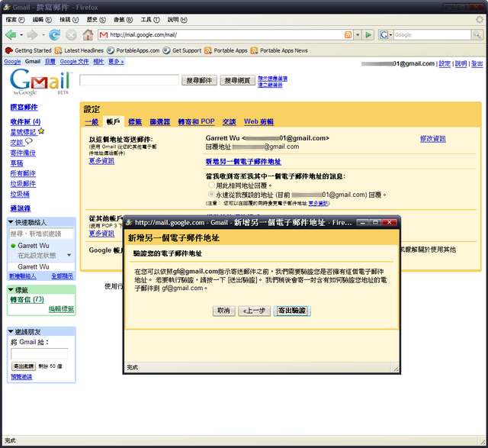
Task: Click the star icon next to 星號標記
Action: tap(41, 131)
